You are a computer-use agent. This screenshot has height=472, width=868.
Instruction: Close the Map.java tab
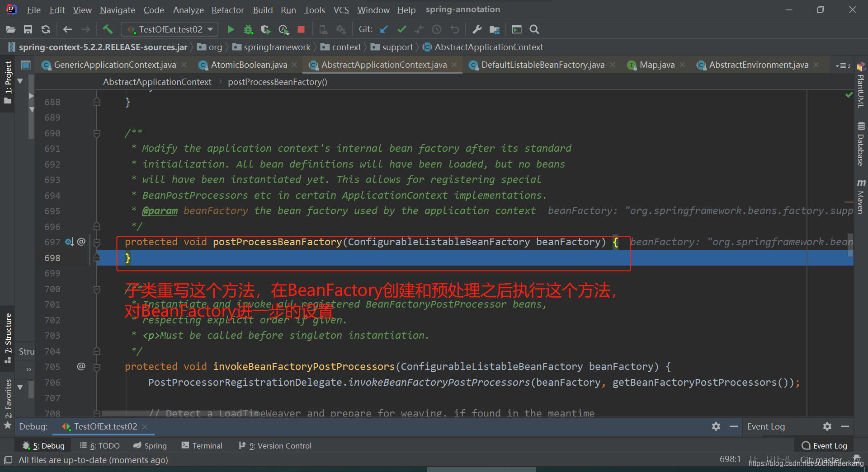tap(682, 65)
